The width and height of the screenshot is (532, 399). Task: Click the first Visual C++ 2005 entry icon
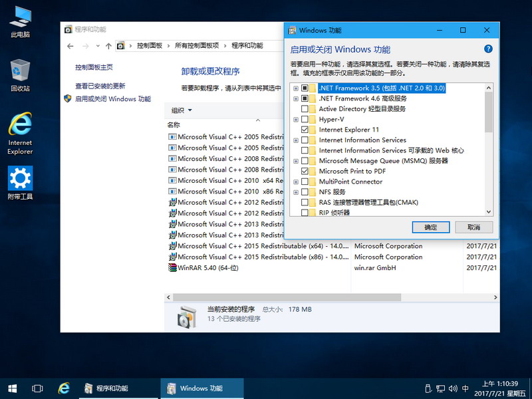172,137
